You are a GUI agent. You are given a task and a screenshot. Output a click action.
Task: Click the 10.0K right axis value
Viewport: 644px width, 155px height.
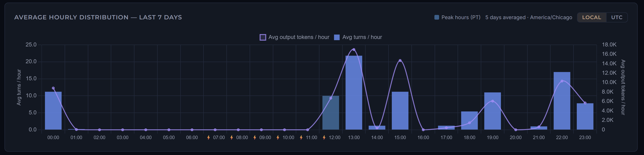pos(609,82)
